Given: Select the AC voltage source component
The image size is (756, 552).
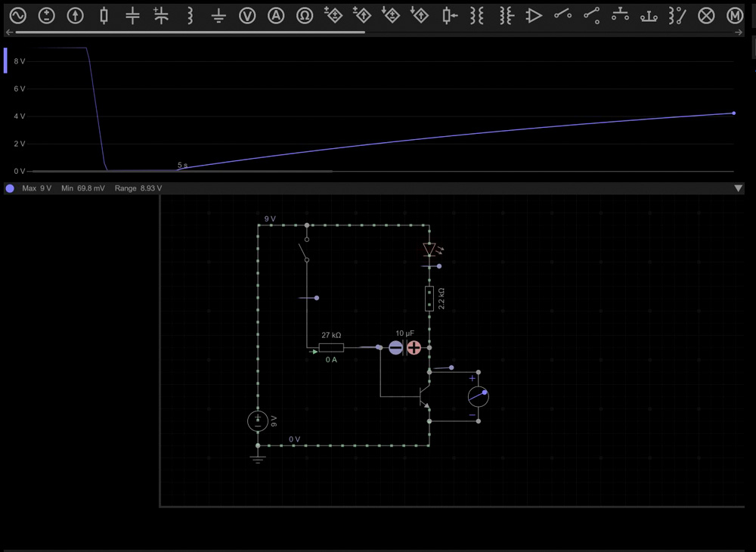Looking at the screenshot, I should click(x=17, y=16).
